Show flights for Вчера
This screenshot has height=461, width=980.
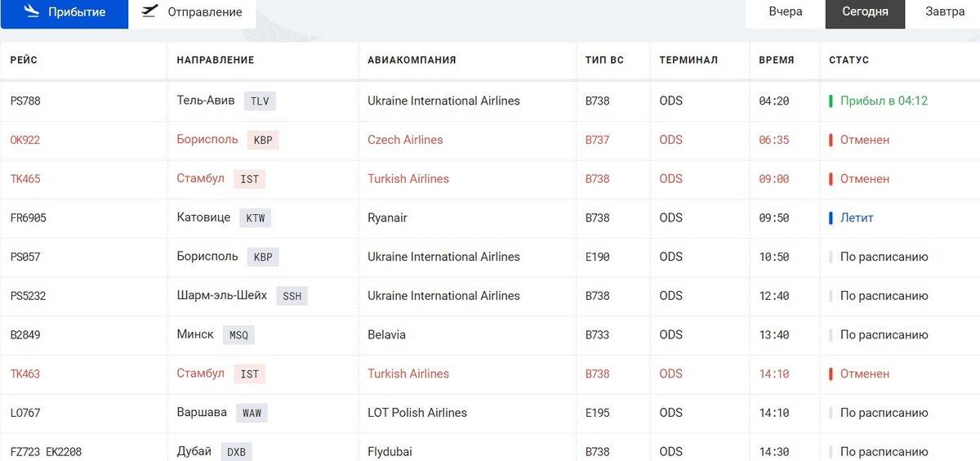[786, 12]
